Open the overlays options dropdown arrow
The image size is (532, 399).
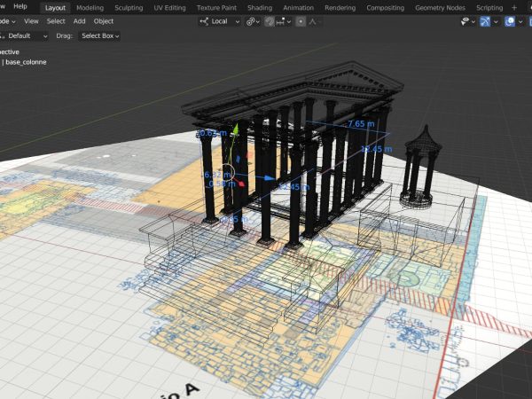(520, 21)
